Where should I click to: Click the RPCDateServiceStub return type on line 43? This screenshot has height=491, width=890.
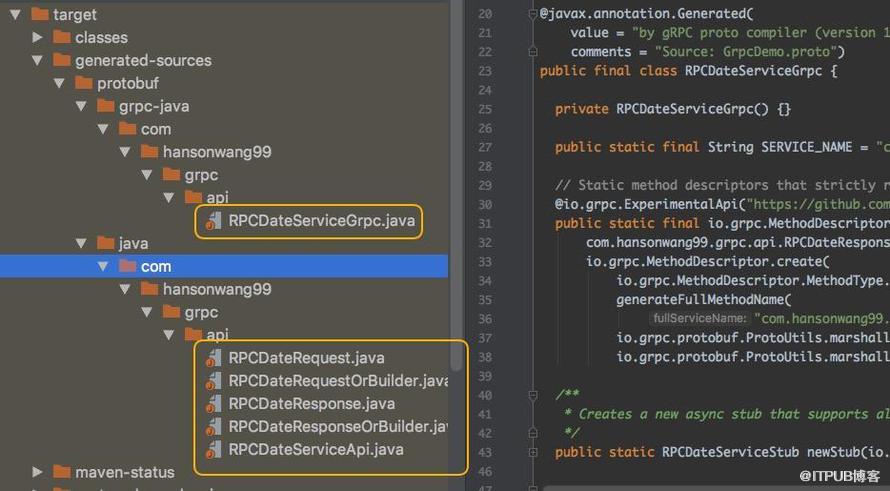pyautogui.click(x=731, y=452)
